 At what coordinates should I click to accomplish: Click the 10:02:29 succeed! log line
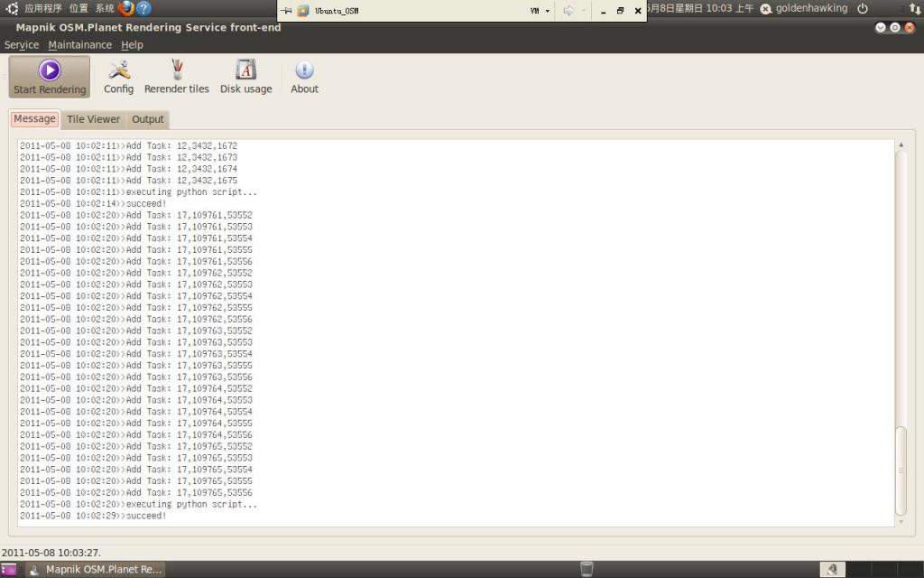click(x=93, y=516)
